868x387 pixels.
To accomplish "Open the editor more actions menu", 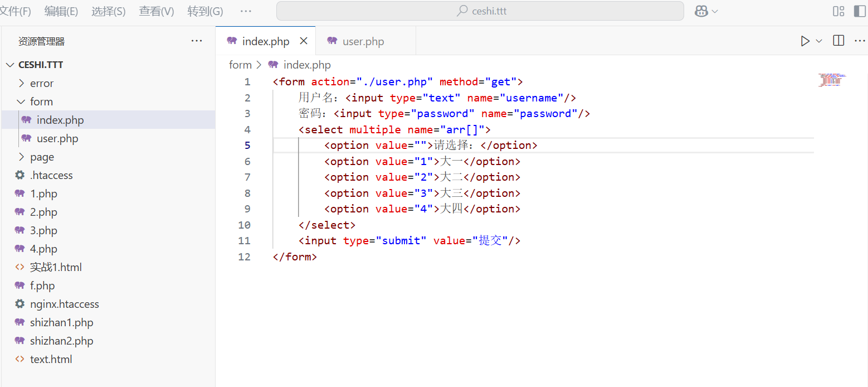I will [861, 41].
